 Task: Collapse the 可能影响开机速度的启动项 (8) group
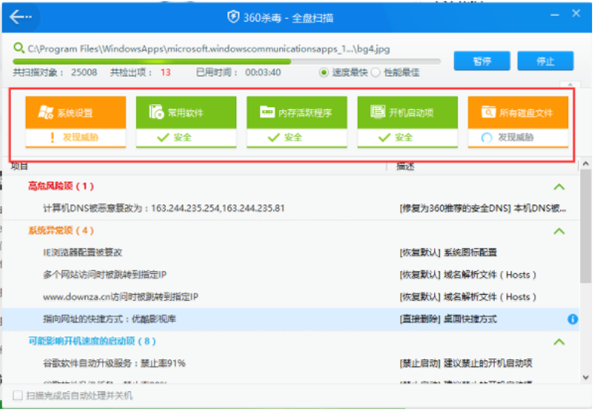click(x=559, y=341)
